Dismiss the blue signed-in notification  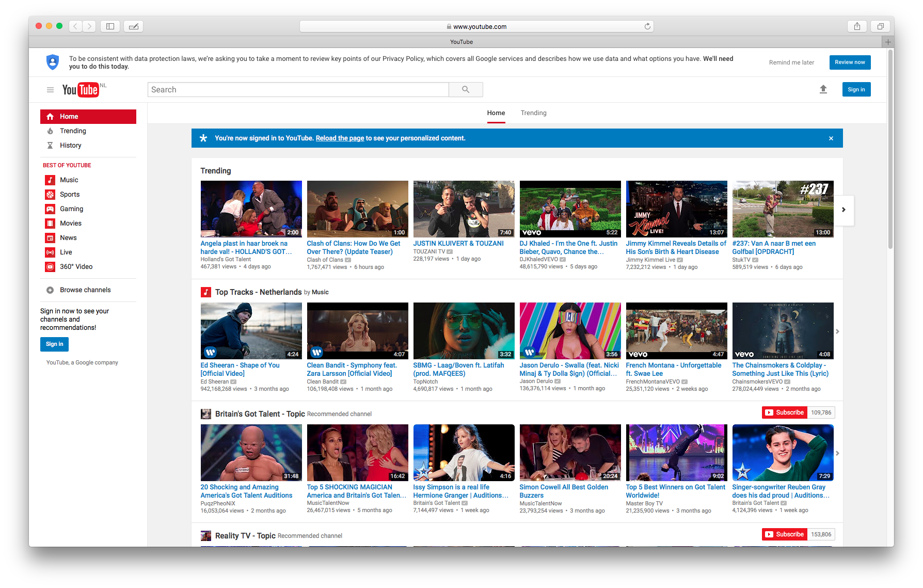831,138
